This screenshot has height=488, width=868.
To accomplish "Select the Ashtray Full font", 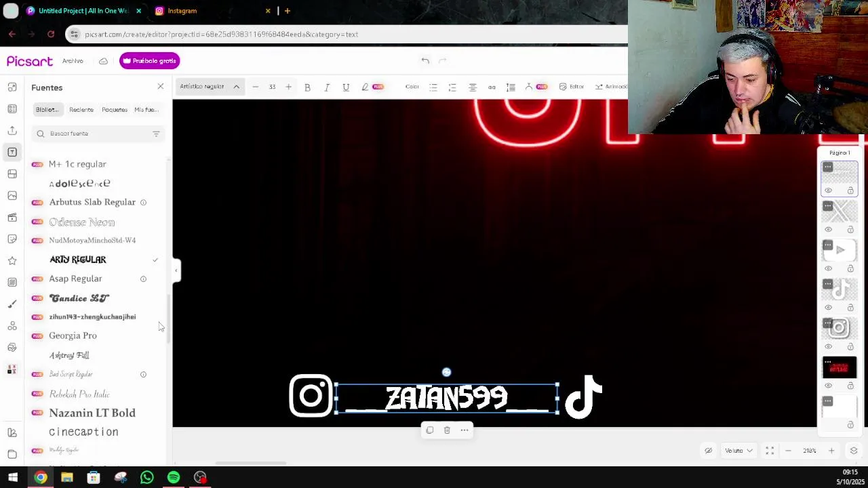I will [69, 355].
